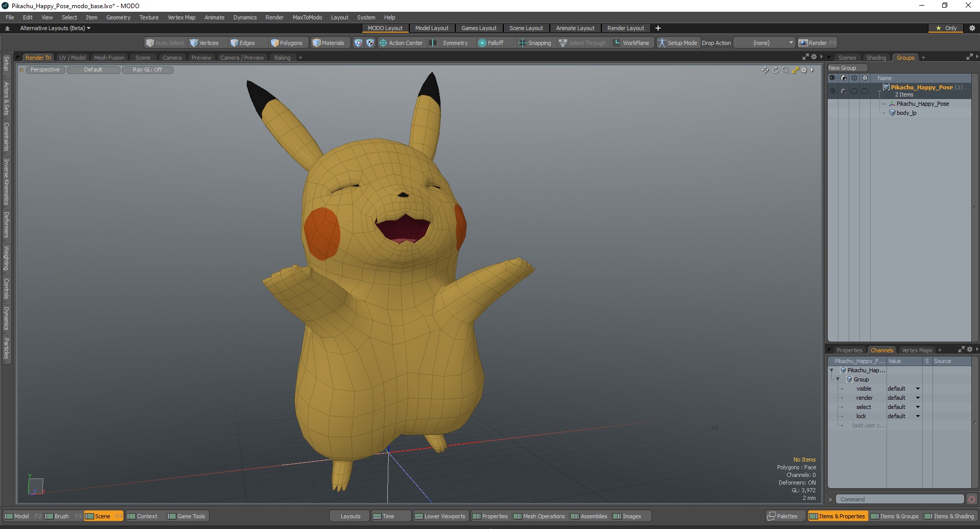Toggle Snapping on
980x529 pixels.
click(x=535, y=43)
